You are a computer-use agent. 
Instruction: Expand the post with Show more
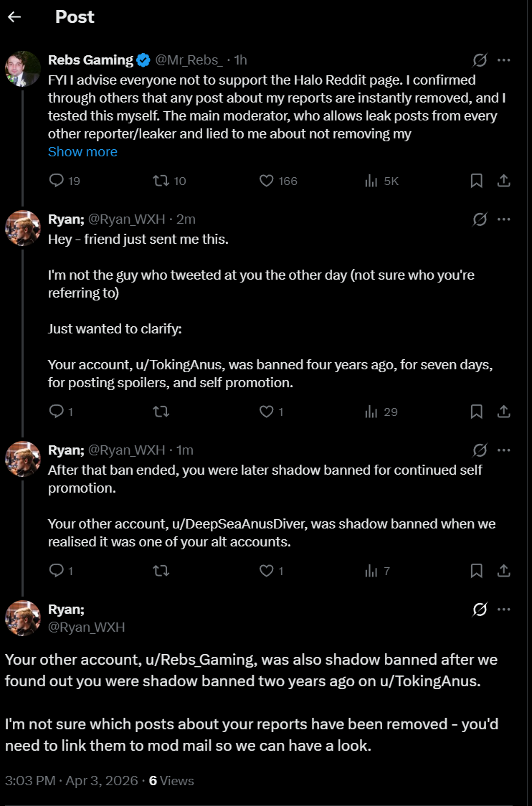coord(82,151)
